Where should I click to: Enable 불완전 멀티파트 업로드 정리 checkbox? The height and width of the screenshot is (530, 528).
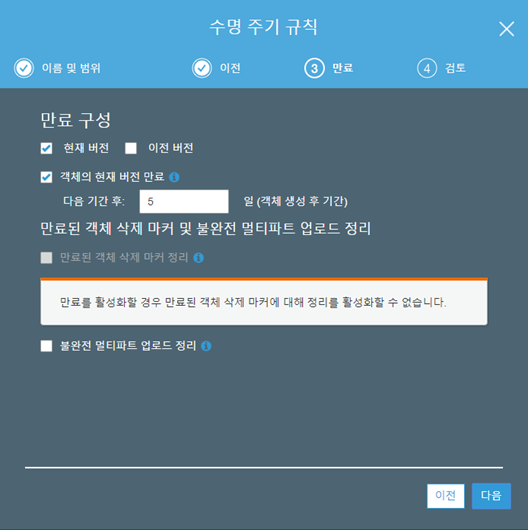46,346
